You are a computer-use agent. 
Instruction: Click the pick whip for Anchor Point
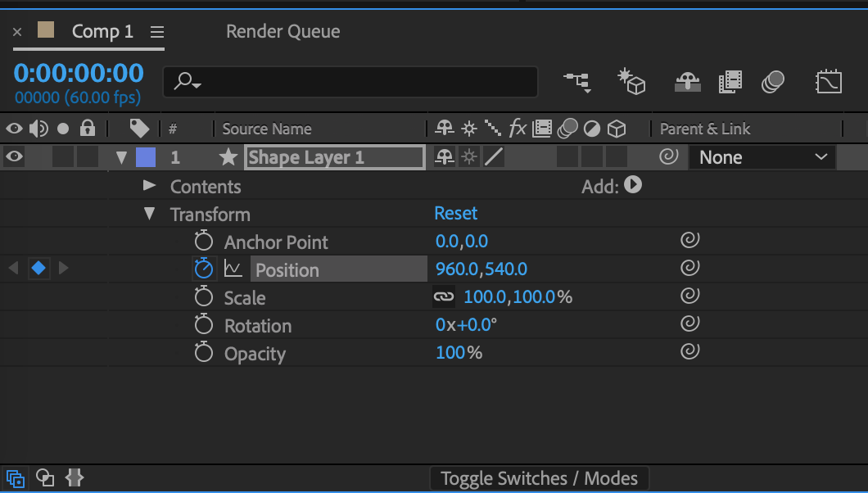[x=689, y=240]
